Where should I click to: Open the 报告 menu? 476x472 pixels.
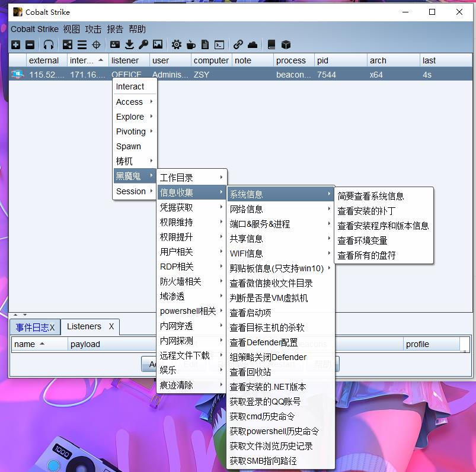[x=115, y=29]
